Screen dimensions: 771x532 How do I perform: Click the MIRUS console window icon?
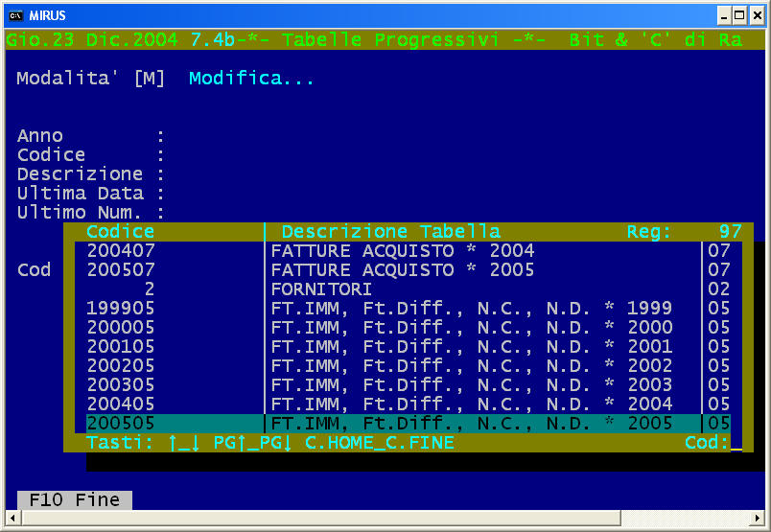tap(16, 15)
